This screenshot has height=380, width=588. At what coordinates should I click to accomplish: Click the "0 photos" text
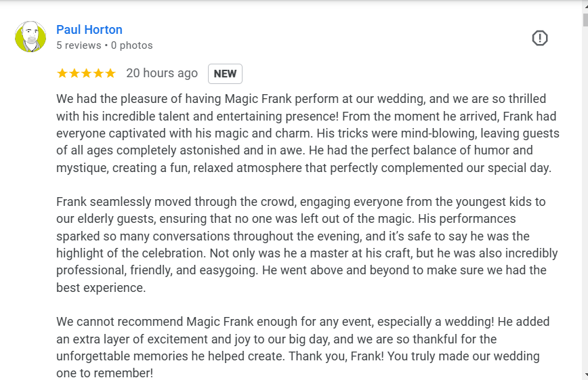(132, 45)
